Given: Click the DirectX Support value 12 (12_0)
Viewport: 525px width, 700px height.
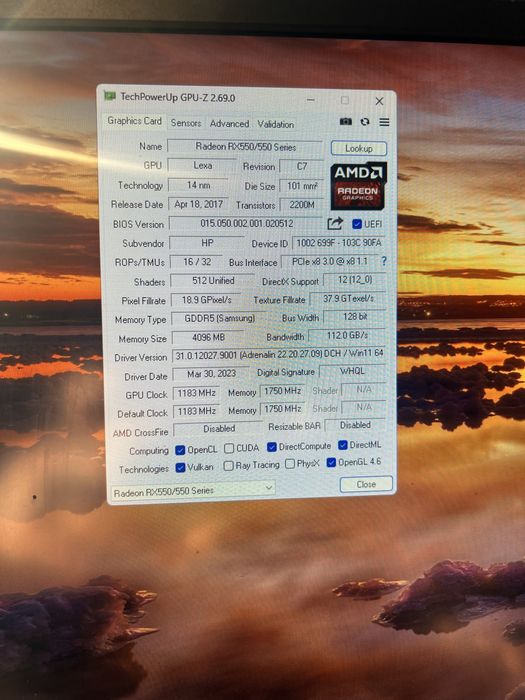Looking at the screenshot, I should (x=355, y=280).
